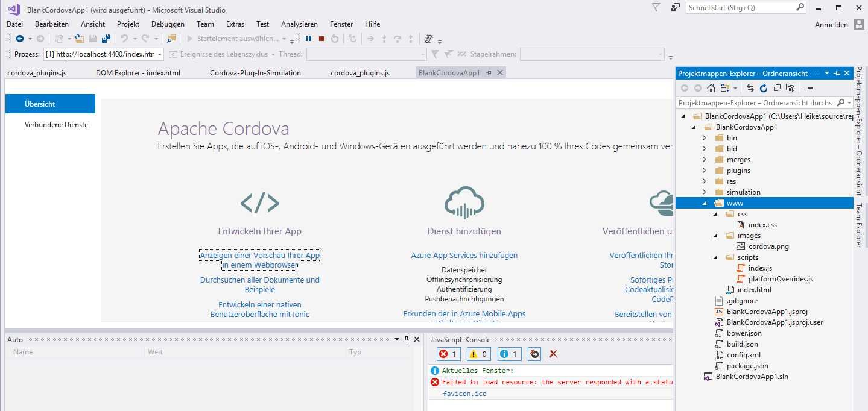
Task: Select index.css in the css folder
Action: [762, 225]
